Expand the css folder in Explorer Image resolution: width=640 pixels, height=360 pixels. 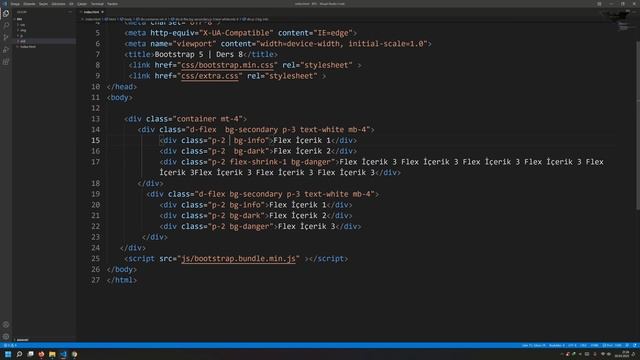click(x=22, y=24)
